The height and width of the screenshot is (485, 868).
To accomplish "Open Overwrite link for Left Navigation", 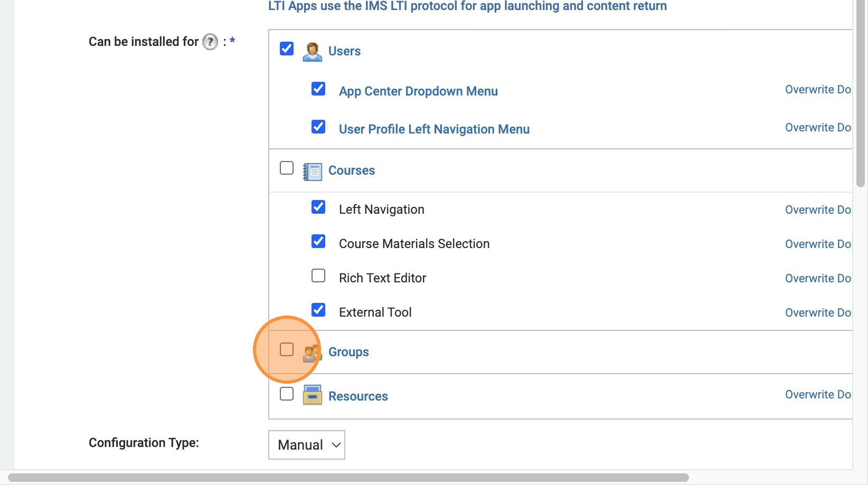I will 817,210.
